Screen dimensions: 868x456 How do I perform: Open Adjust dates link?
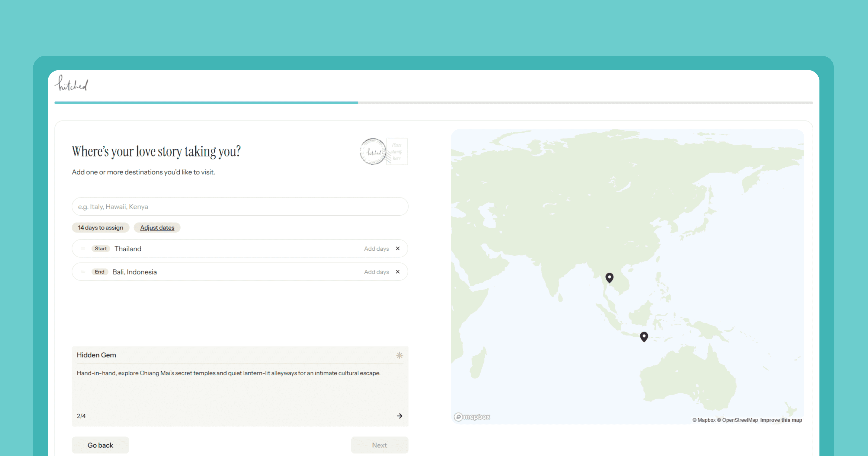157,228
